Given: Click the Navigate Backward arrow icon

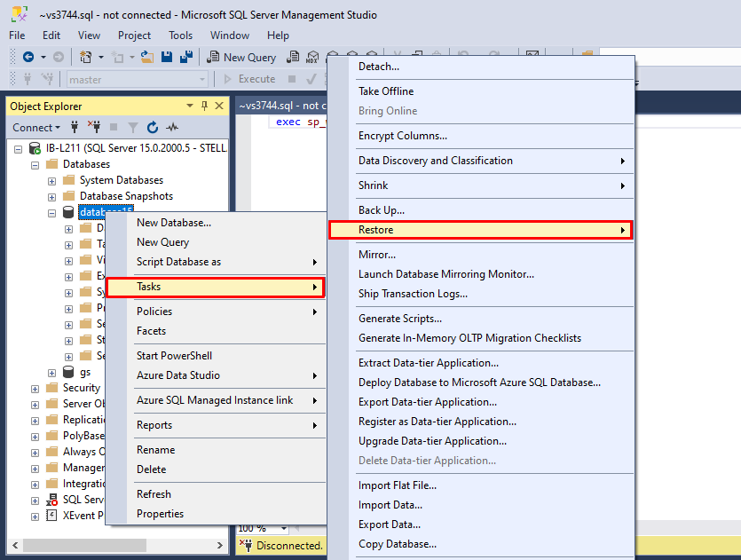Looking at the screenshot, I should point(28,57).
